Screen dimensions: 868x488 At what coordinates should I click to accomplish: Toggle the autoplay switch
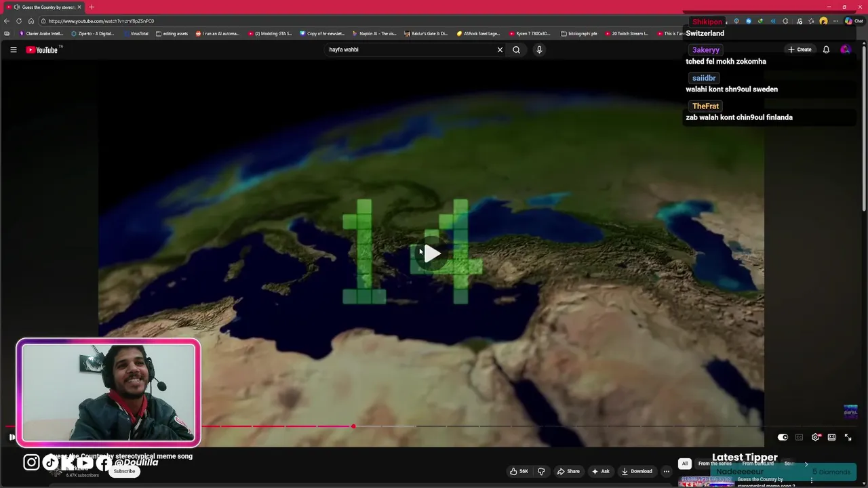783,437
